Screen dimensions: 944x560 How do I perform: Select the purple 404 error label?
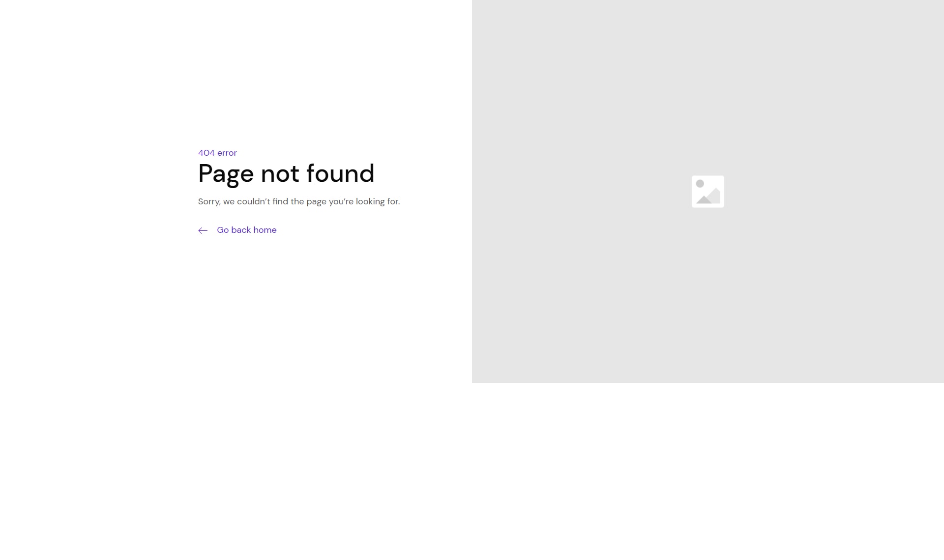[217, 153]
